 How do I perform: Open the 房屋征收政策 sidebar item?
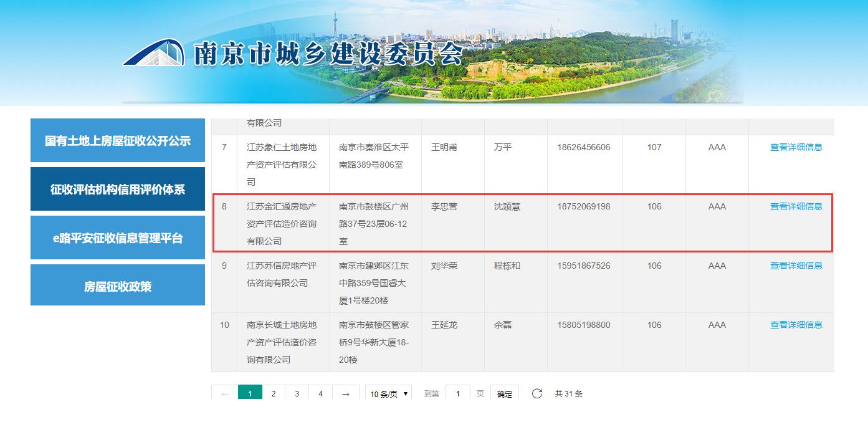tap(117, 286)
